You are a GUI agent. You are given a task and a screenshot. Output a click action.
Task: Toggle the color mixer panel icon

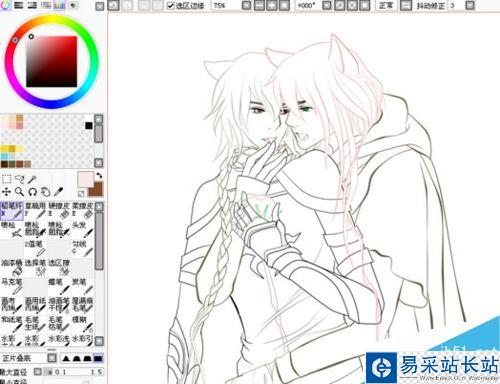pyautogui.click(x=46, y=5)
